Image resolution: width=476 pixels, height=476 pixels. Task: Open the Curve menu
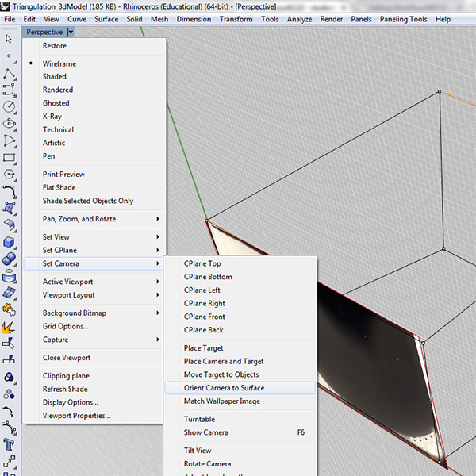pyautogui.click(x=77, y=19)
